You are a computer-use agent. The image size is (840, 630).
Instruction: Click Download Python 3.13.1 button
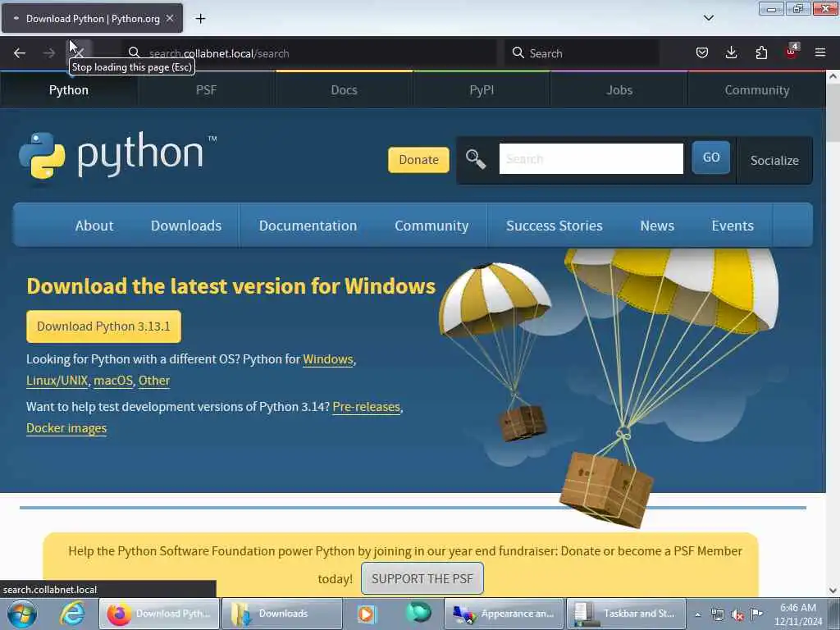(x=104, y=326)
